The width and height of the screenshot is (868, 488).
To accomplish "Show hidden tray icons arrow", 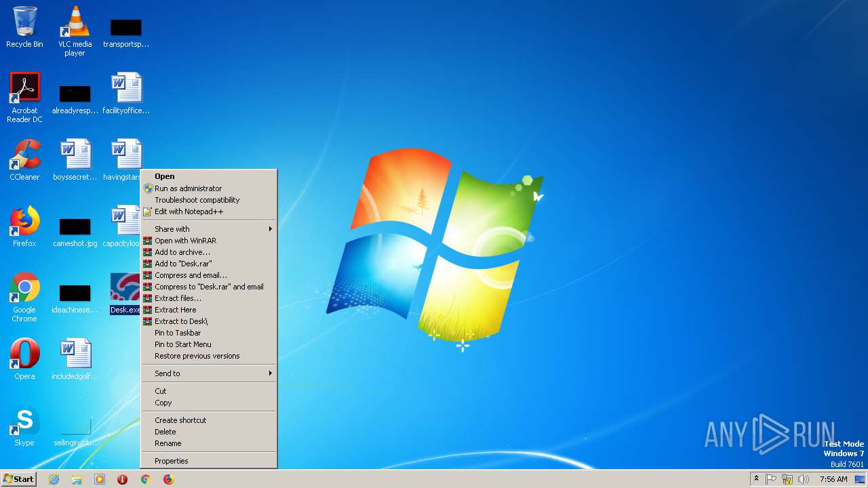I will click(x=756, y=479).
